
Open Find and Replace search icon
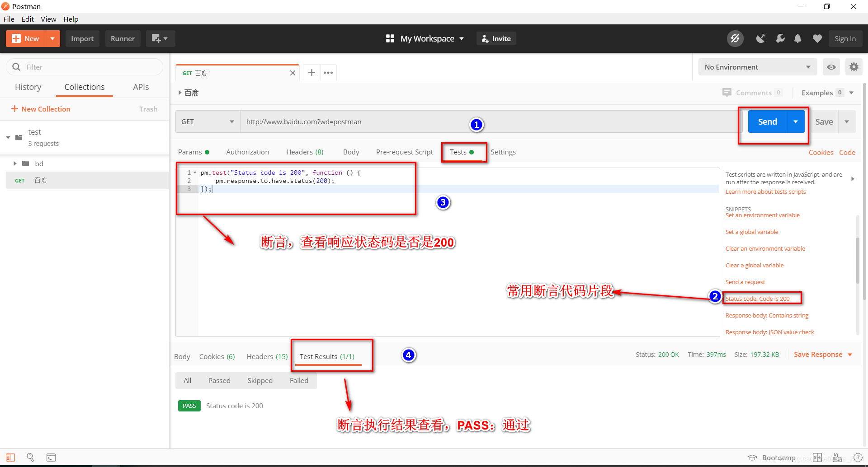coord(30,458)
